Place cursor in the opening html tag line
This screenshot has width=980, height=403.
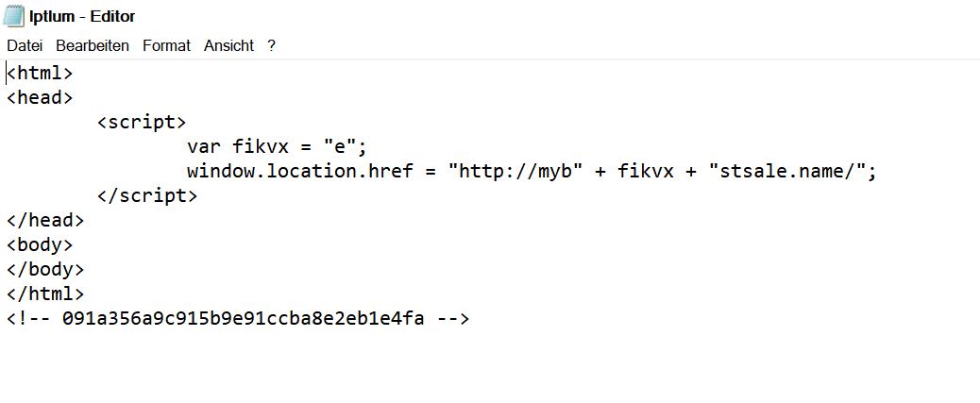(40, 73)
